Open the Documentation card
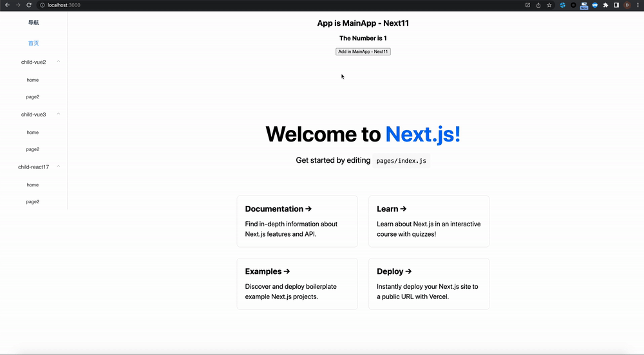Screen dimensions: 644x355 click(297, 221)
